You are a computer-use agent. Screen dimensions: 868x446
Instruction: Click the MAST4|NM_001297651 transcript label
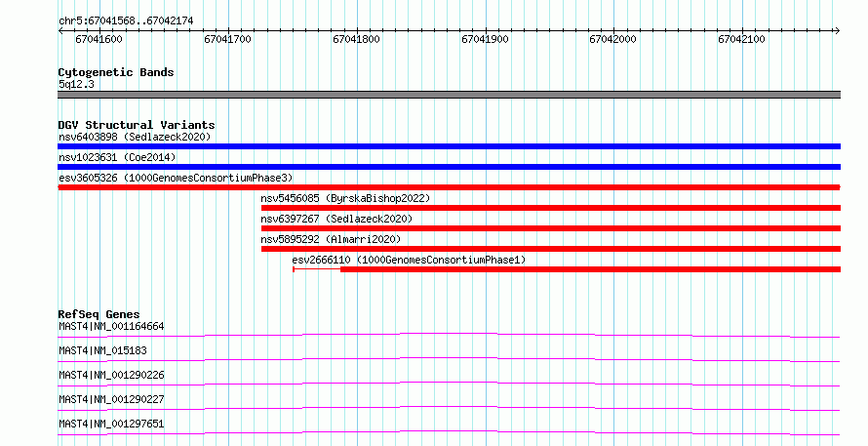(x=111, y=424)
